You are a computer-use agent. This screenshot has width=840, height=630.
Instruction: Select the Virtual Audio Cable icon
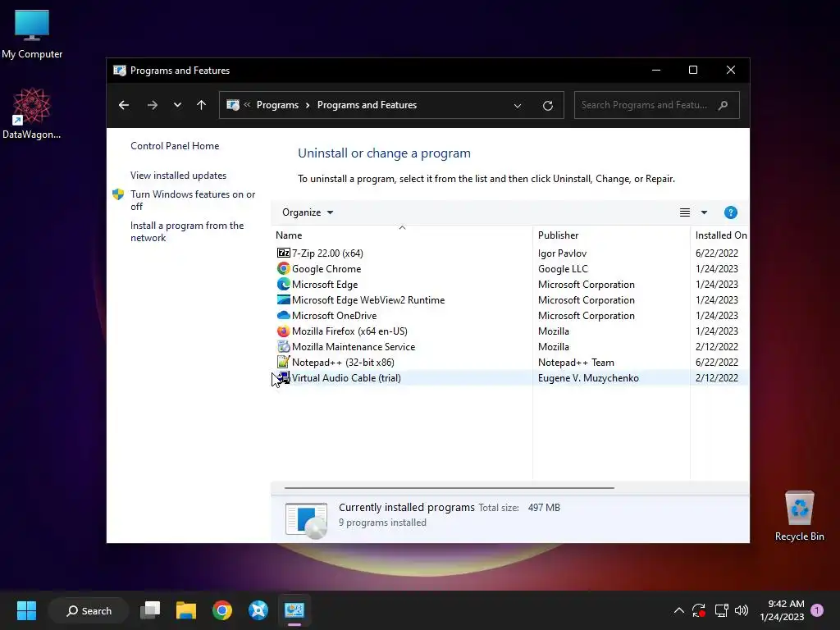coord(283,377)
